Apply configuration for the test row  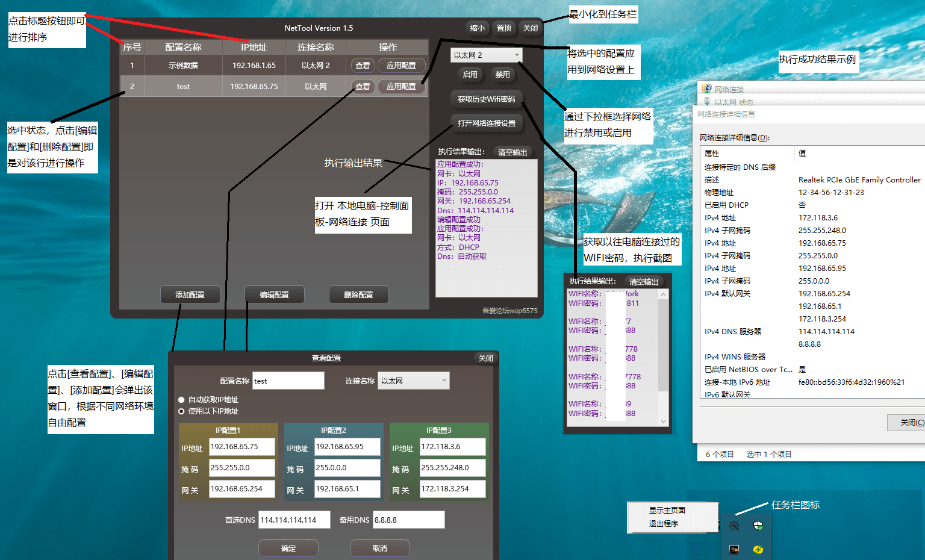[x=401, y=87]
